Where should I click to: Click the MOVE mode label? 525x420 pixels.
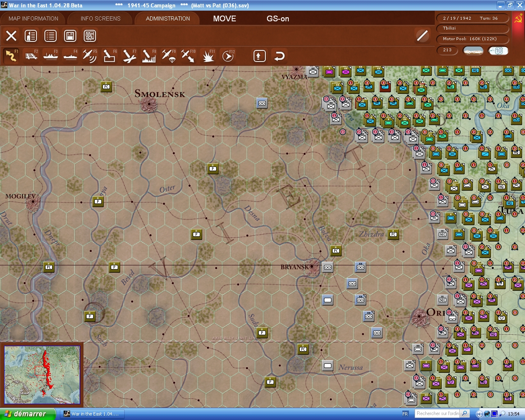coord(225,18)
